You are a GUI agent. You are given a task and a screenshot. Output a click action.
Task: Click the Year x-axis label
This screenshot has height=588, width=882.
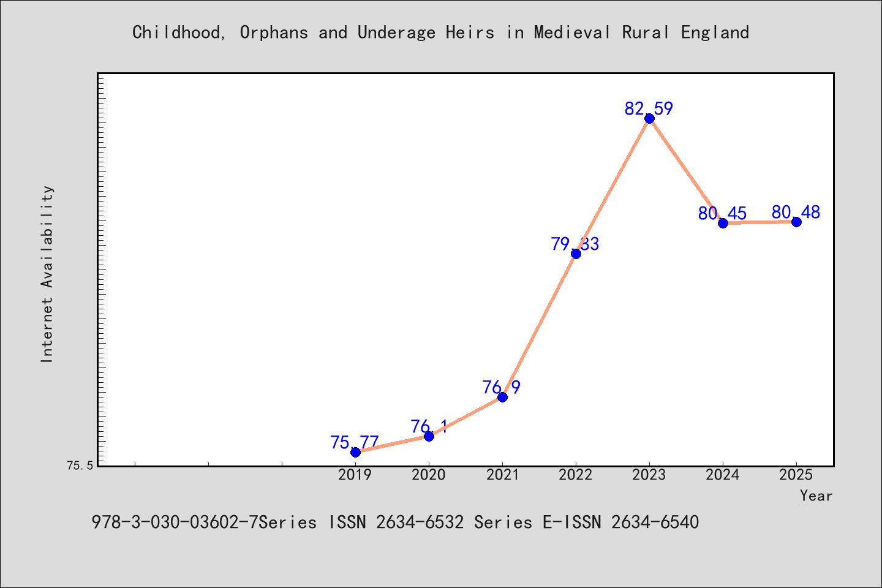click(816, 496)
